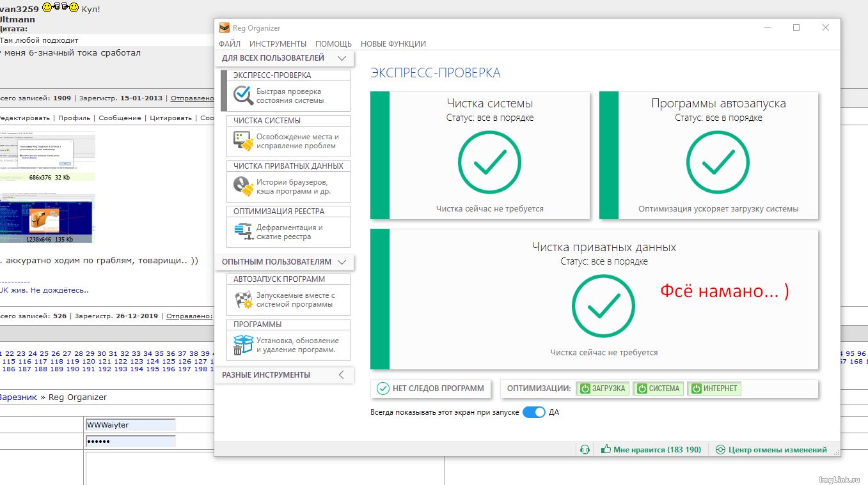Viewport: 868px width, 485px height.
Task: Expand the РАЗНЫЕ ИНСТРУМЕНТЫ section
Action: [x=342, y=374]
